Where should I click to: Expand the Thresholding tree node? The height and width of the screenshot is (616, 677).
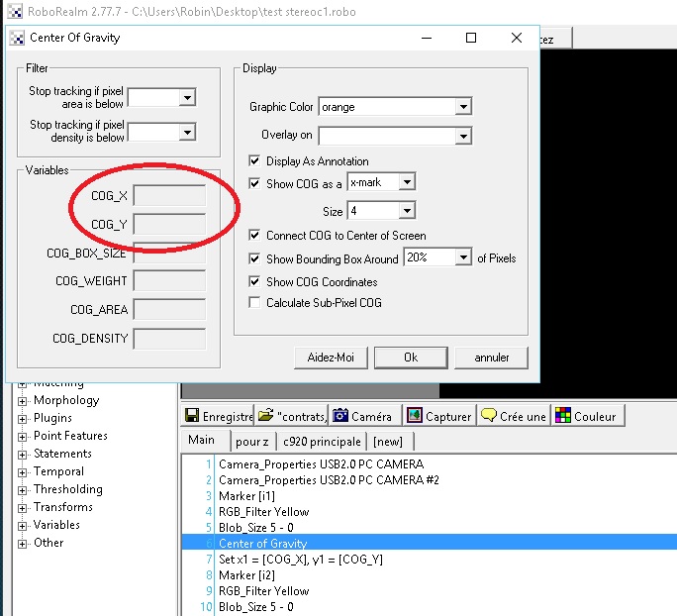(22, 490)
